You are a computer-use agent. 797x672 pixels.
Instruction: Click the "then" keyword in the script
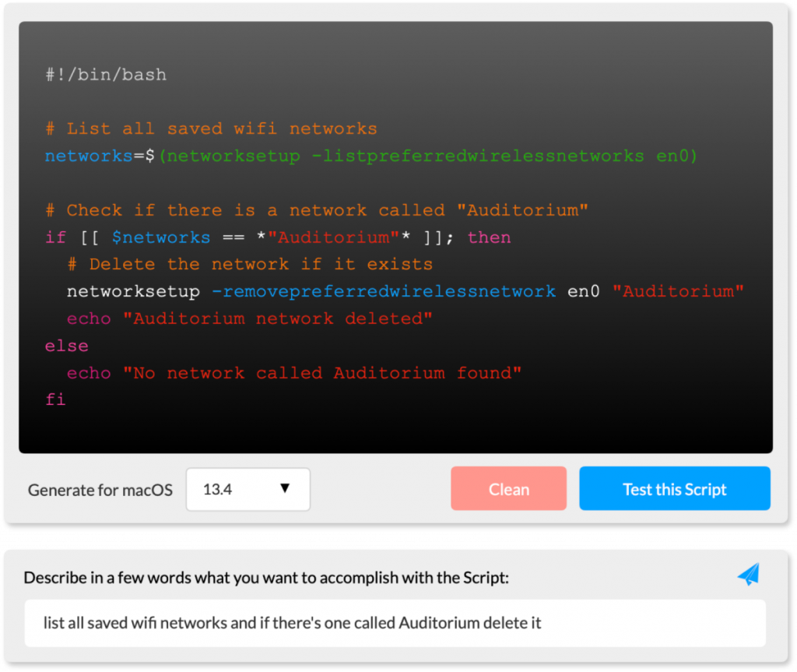coord(489,237)
